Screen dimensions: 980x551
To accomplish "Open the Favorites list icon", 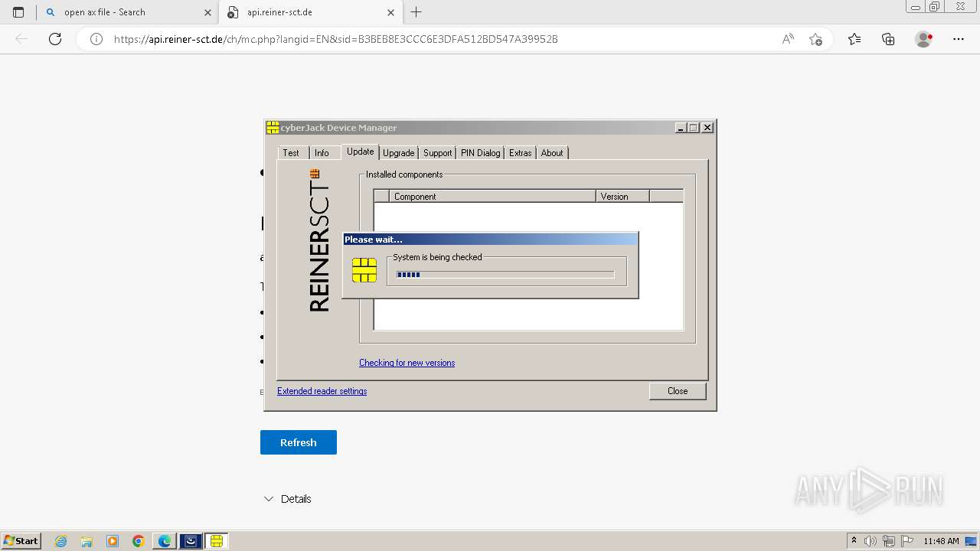I will pos(854,39).
